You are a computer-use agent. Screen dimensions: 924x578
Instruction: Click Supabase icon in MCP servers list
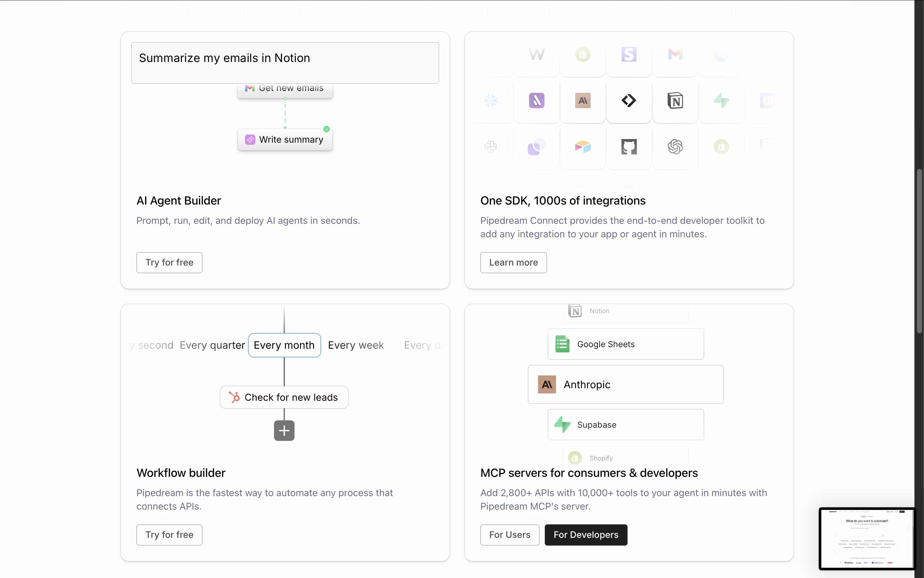pyautogui.click(x=562, y=424)
